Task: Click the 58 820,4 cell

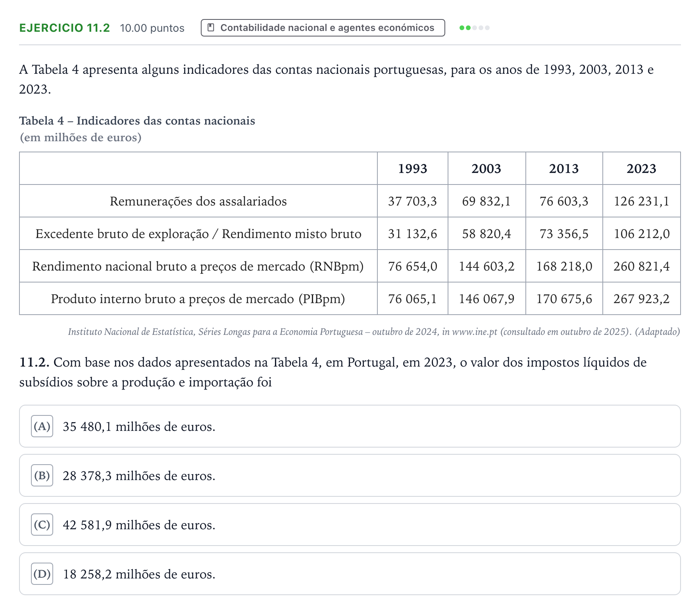Action: click(x=487, y=234)
